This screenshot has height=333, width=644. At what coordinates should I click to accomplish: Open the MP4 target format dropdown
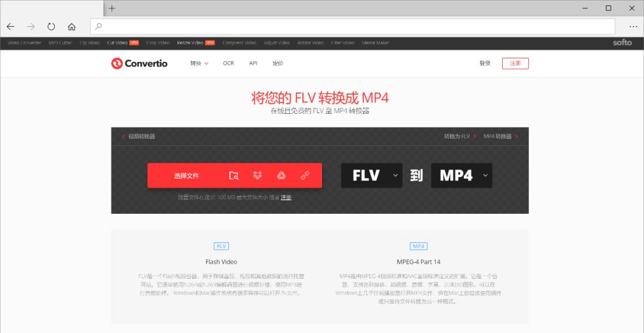pyautogui.click(x=462, y=176)
